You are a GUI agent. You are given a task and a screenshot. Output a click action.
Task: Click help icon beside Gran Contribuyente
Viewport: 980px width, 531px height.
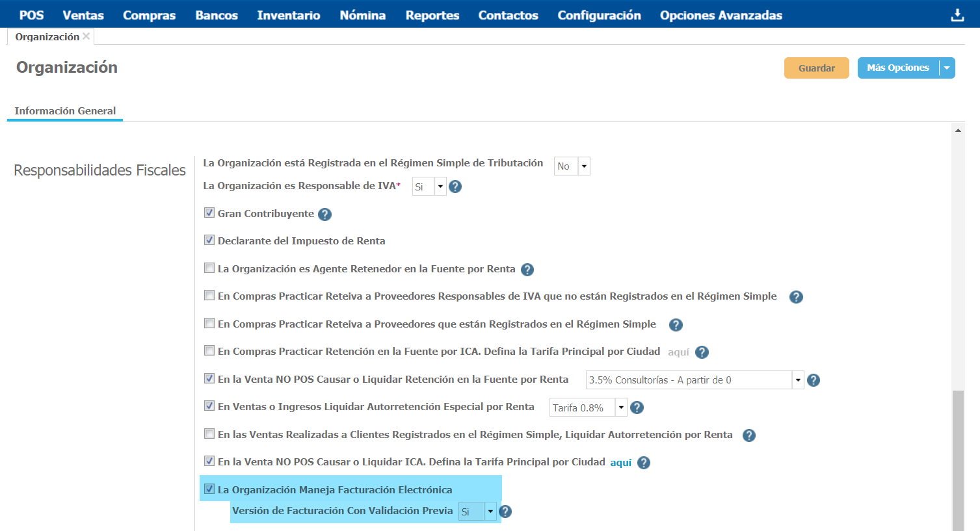pyautogui.click(x=325, y=214)
